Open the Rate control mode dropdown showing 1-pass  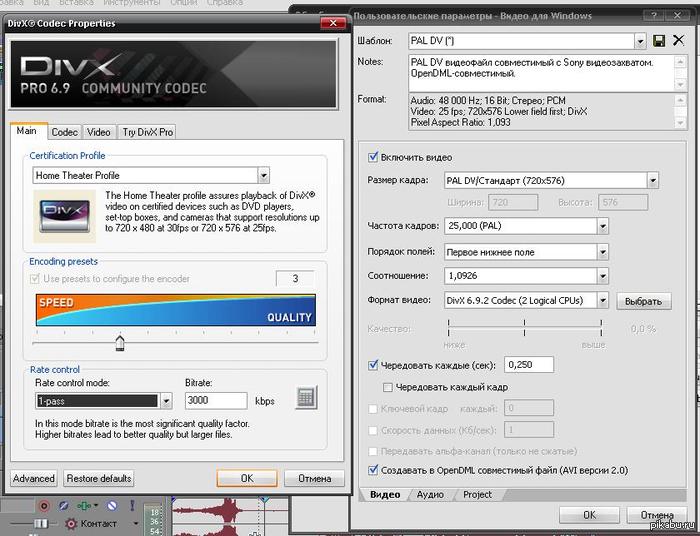[x=166, y=401]
